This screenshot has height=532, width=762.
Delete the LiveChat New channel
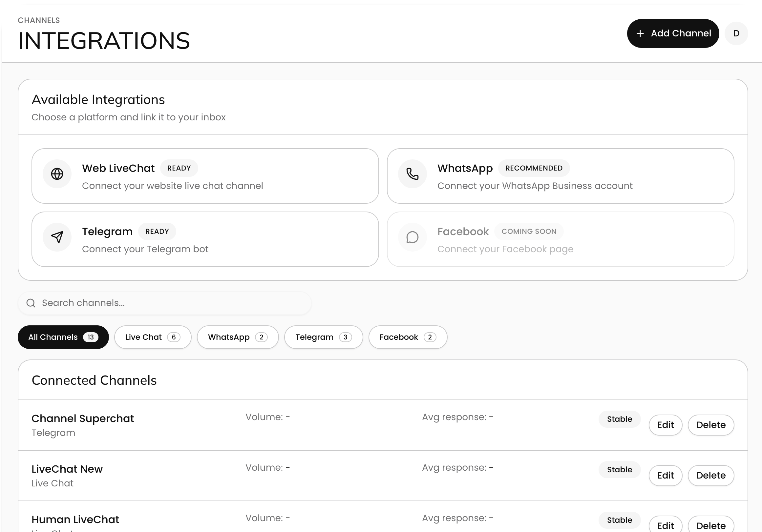[x=711, y=475]
